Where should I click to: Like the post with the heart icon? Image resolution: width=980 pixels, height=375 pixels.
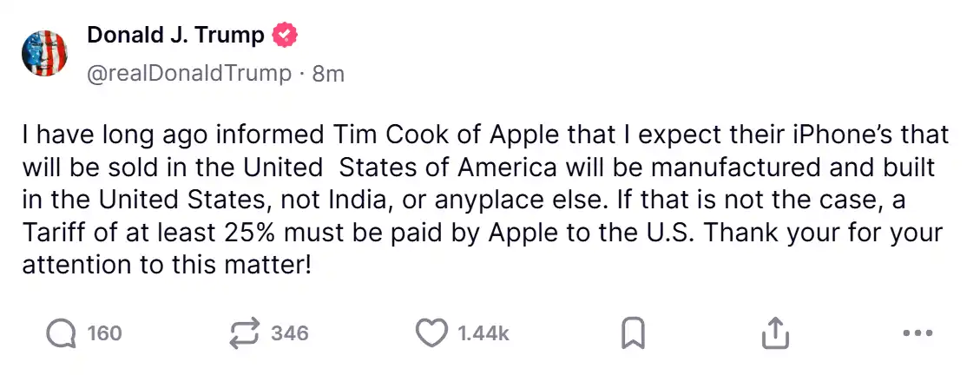click(x=431, y=332)
